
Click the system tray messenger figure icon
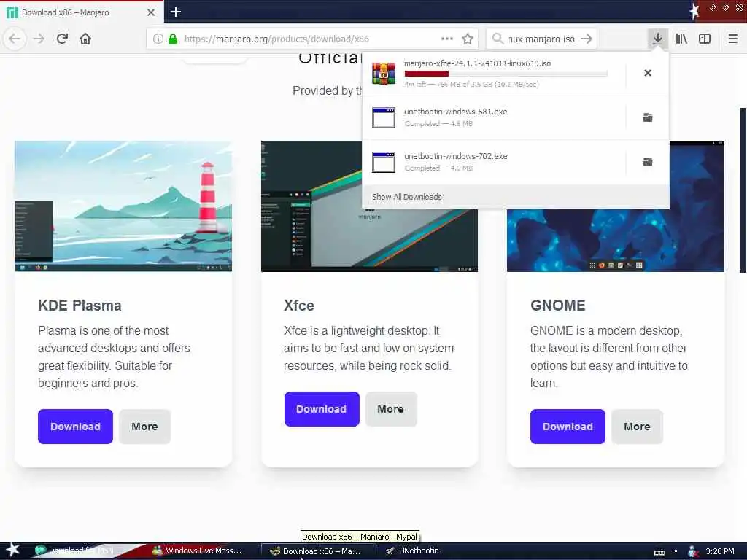pos(693,551)
